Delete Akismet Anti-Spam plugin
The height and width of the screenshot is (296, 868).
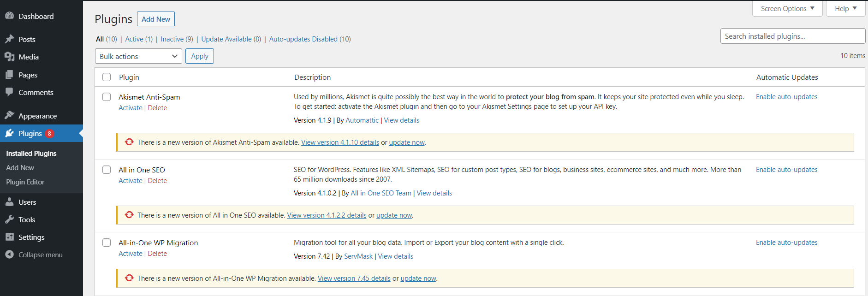tap(157, 108)
